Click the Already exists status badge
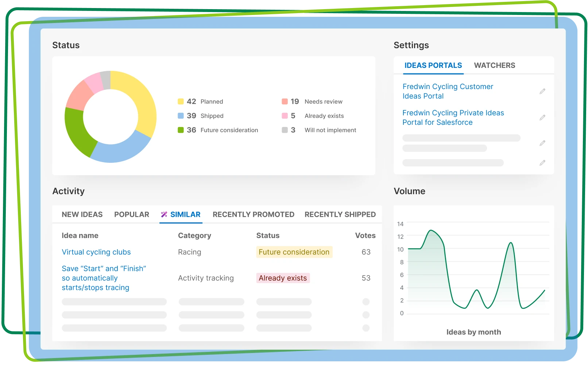 click(x=283, y=278)
